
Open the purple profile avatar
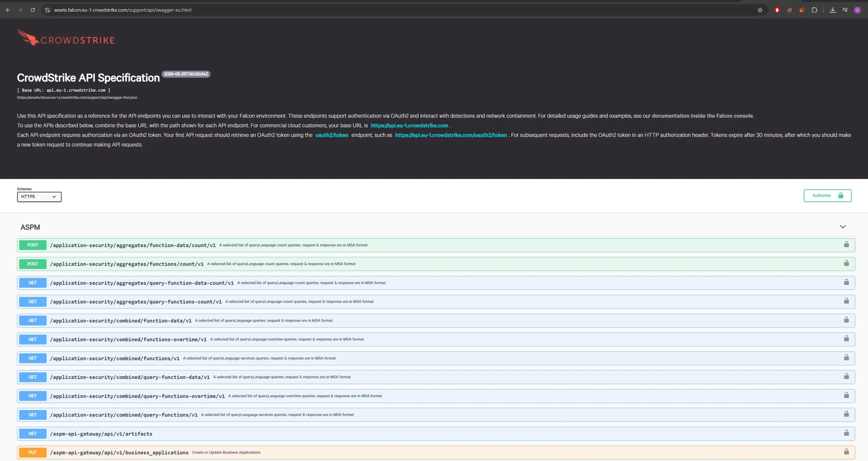click(x=857, y=10)
